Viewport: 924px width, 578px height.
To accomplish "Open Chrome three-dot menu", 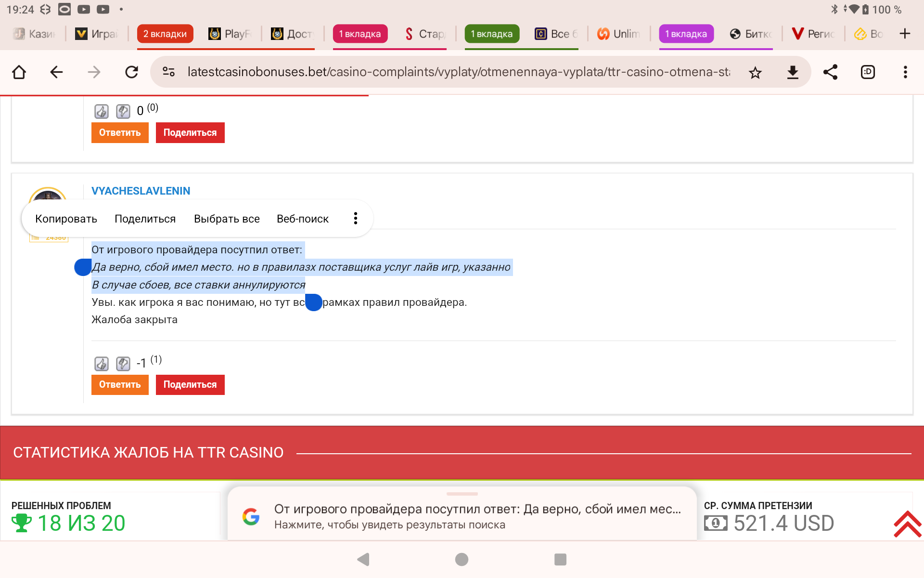I will pos(905,72).
